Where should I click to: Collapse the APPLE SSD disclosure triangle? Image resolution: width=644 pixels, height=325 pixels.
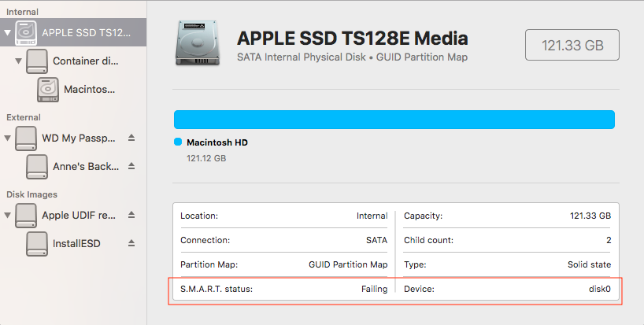coord(7,33)
